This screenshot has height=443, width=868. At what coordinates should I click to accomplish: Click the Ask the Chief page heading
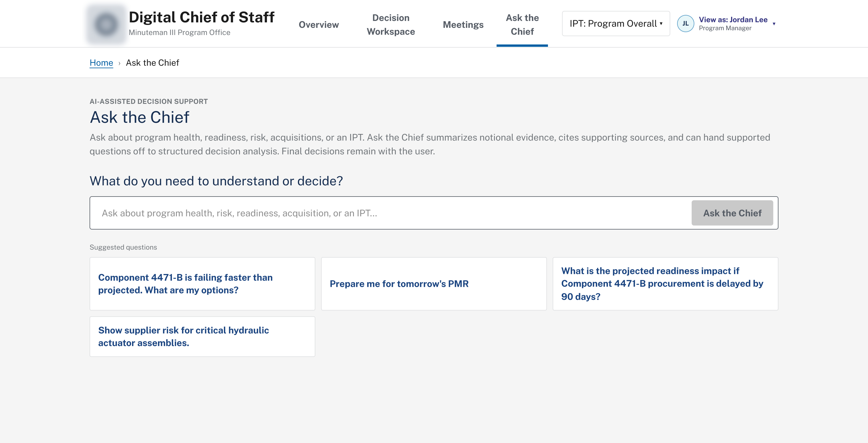pyautogui.click(x=139, y=117)
